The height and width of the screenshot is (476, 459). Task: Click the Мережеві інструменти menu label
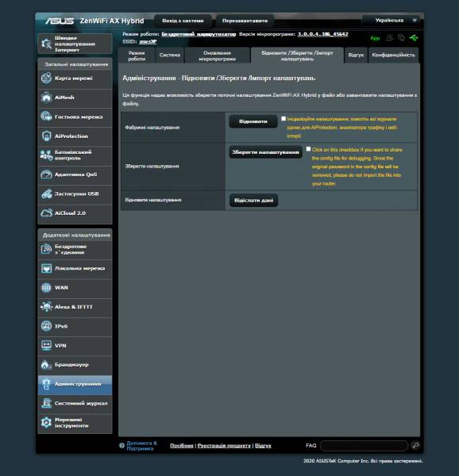[x=71, y=423]
